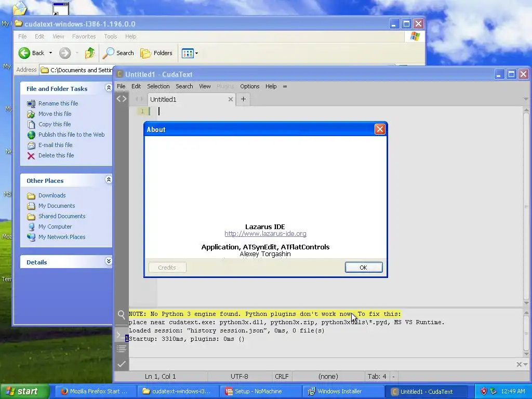This screenshot has width=532, height=399.
Task: Close the About dialog with red X
Action: point(380,129)
